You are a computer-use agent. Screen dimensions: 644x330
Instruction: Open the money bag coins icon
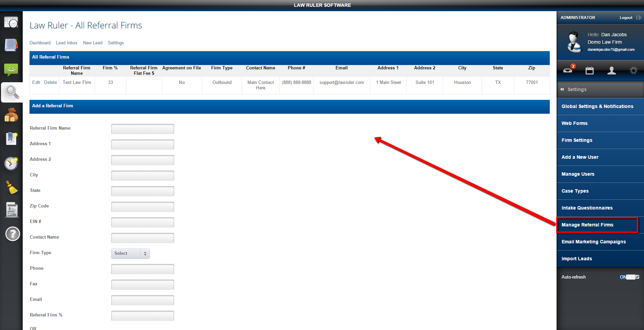pos(11,115)
